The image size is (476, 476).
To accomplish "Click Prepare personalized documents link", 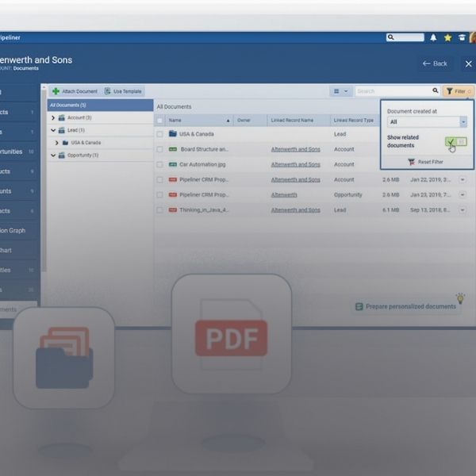I will (405, 306).
